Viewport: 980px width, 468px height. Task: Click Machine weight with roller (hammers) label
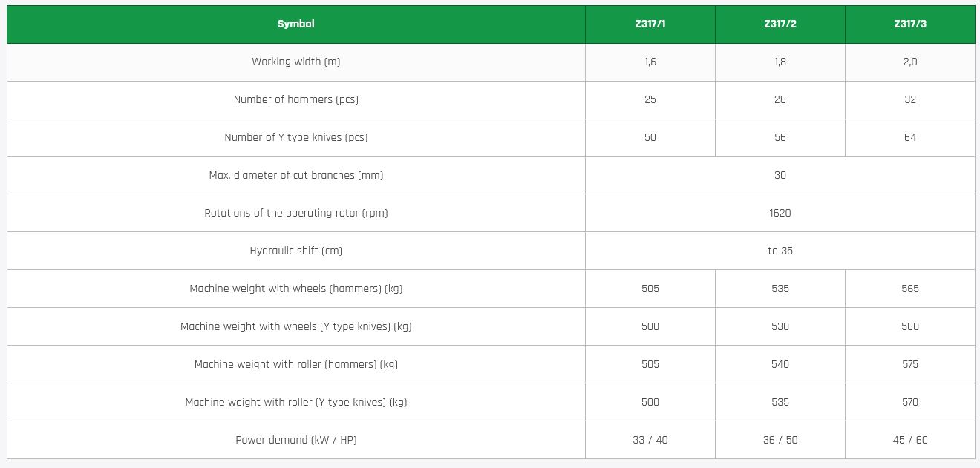295,364
